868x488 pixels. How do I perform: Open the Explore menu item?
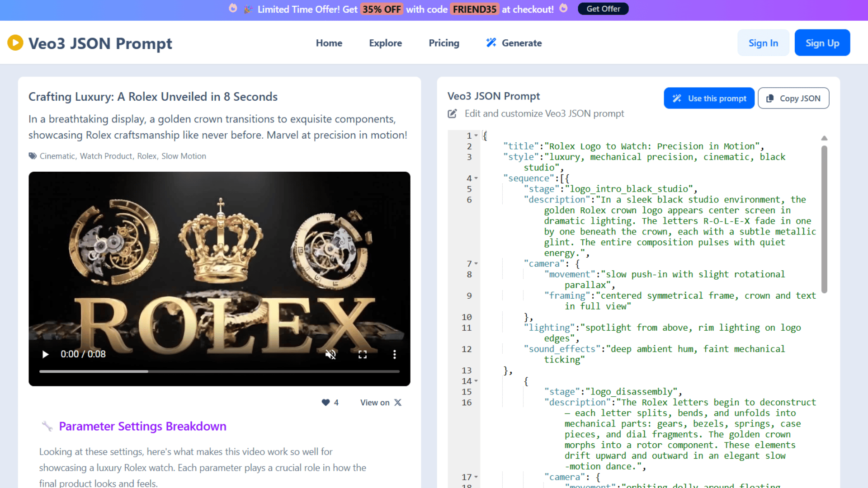[x=385, y=43]
